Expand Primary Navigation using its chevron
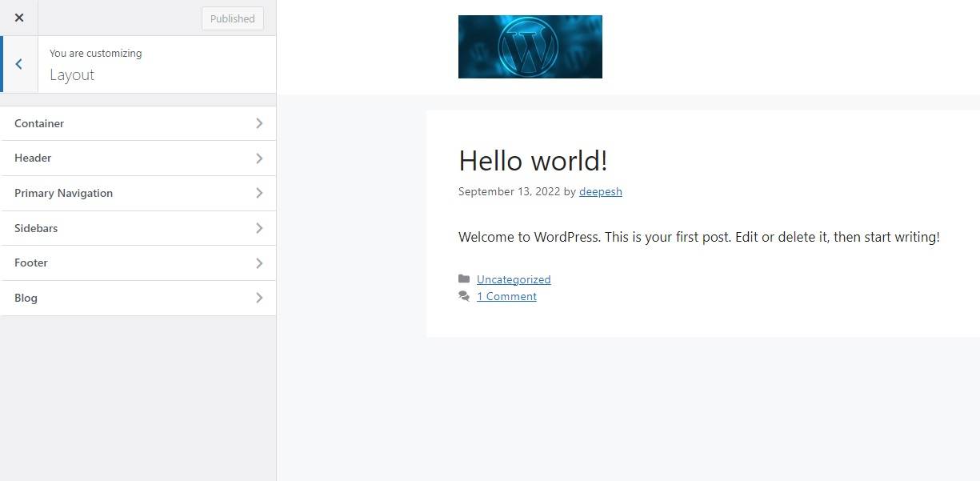Image resolution: width=980 pixels, height=481 pixels. (259, 193)
